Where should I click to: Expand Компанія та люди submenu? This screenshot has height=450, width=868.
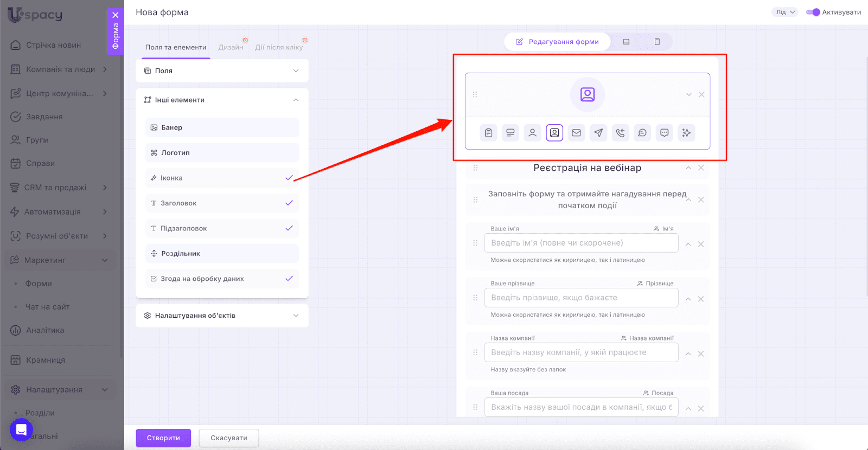pos(105,69)
